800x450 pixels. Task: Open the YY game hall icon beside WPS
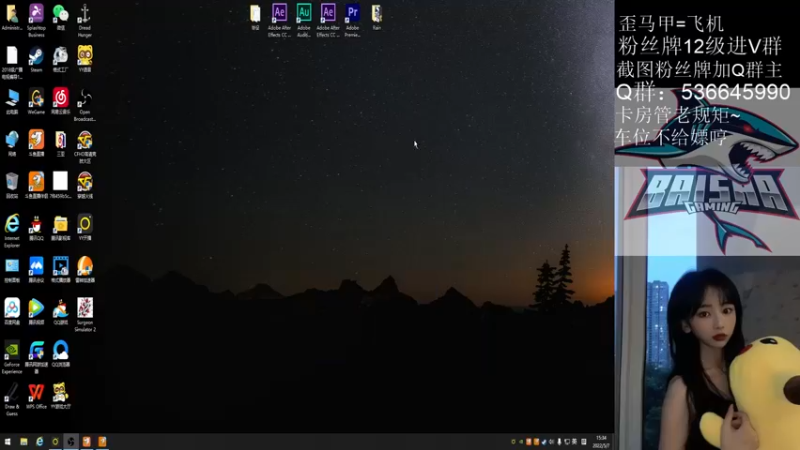click(61, 396)
